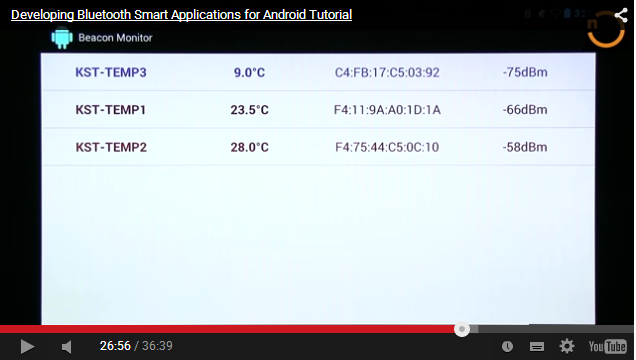Click the -58dBm signal strength value
This screenshot has height=360, width=636.
point(525,147)
